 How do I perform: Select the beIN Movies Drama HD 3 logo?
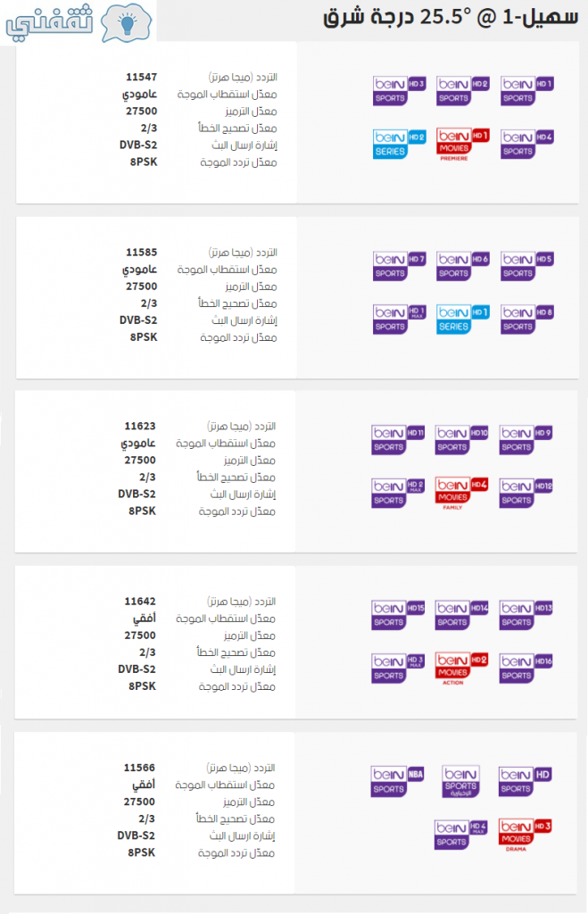[x=525, y=835]
